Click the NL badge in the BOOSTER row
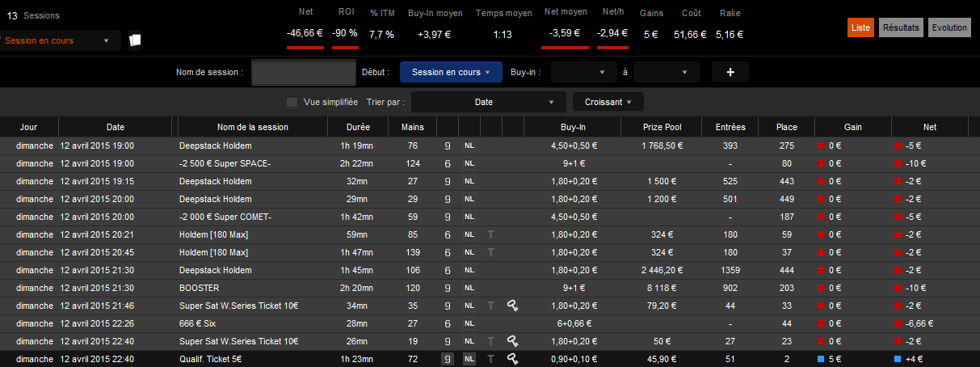 pos(469,288)
